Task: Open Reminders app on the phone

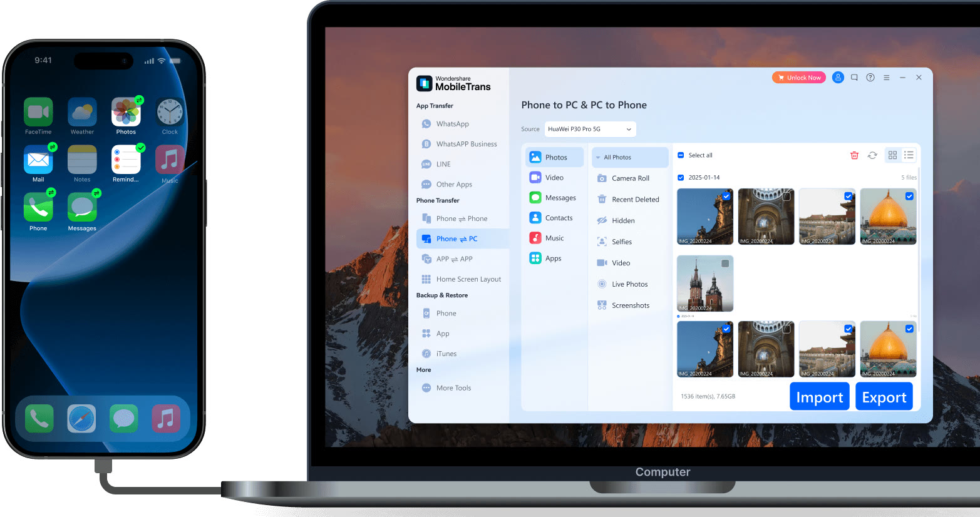Action: click(126, 160)
